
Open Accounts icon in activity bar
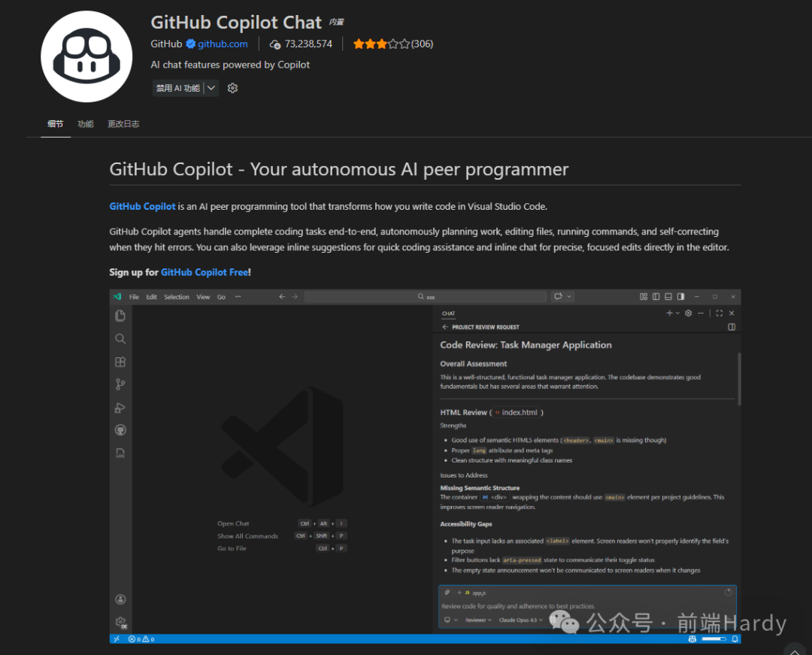click(120, 599)
